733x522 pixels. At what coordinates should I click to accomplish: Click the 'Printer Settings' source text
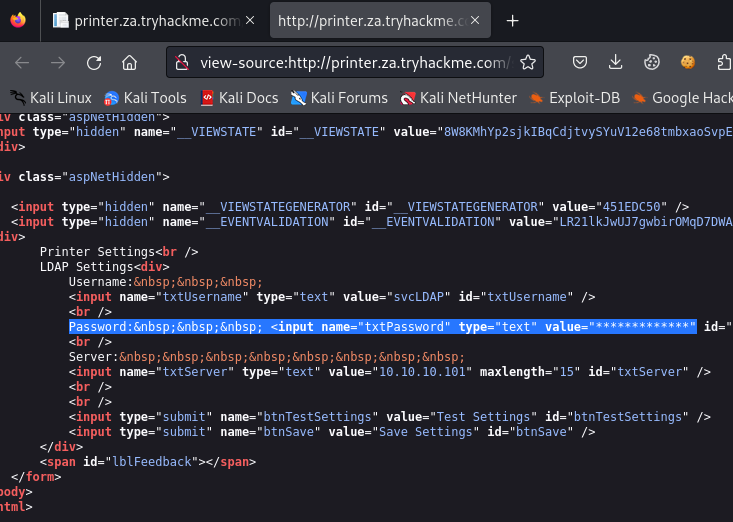coord(97,252)
